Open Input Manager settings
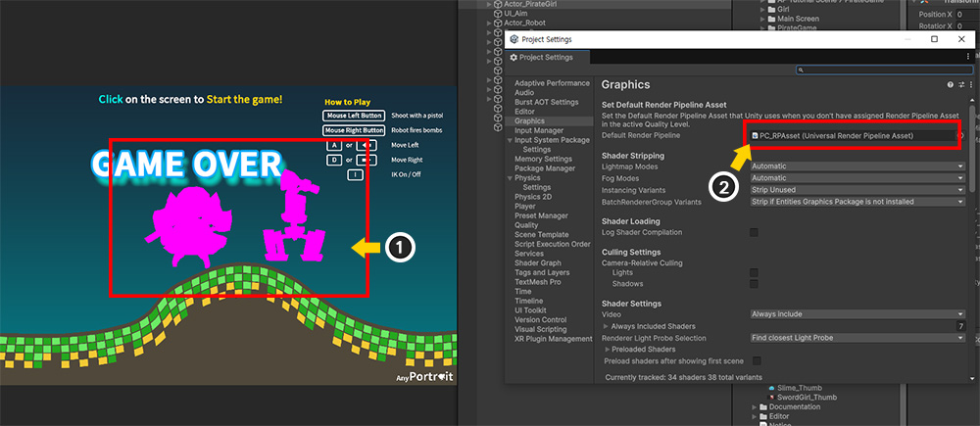The width and height of the screenshot is (980, 426). [x=539, y=130]
